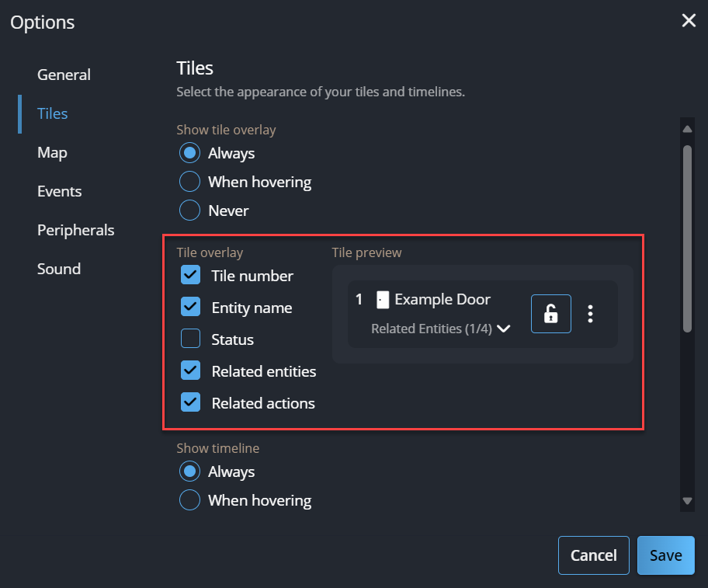Open the three-dot menu in tile preview

click(590, 314)
